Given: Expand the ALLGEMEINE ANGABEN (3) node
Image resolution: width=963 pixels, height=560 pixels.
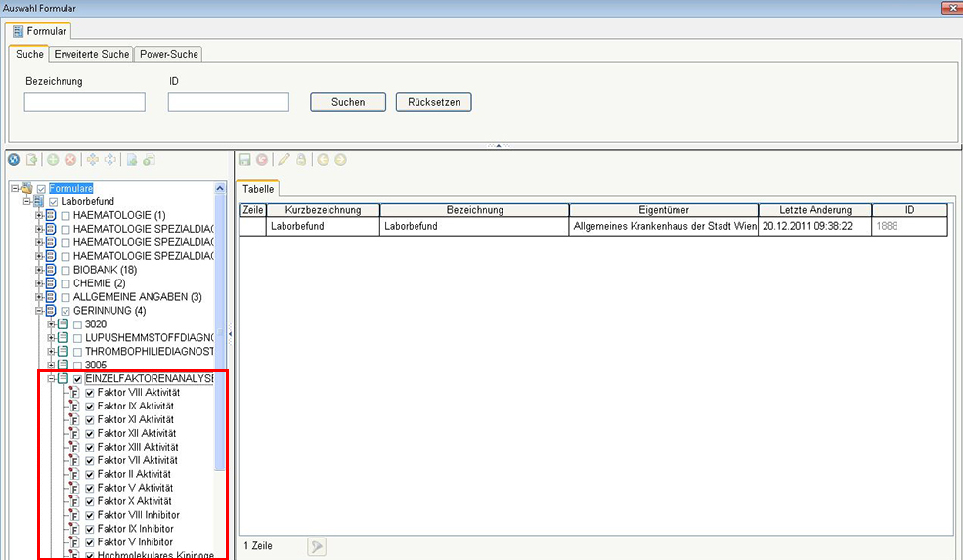Looking at the screenshot, I should coord(38,297).
